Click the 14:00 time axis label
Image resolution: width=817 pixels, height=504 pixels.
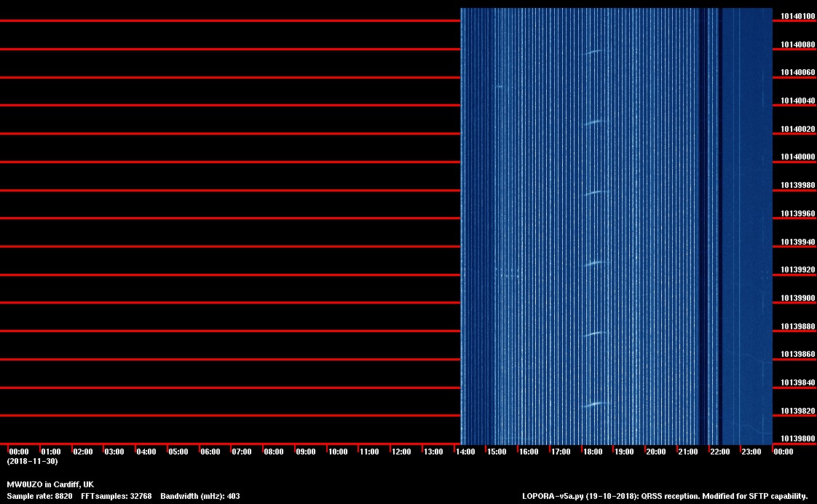point(465,452)
